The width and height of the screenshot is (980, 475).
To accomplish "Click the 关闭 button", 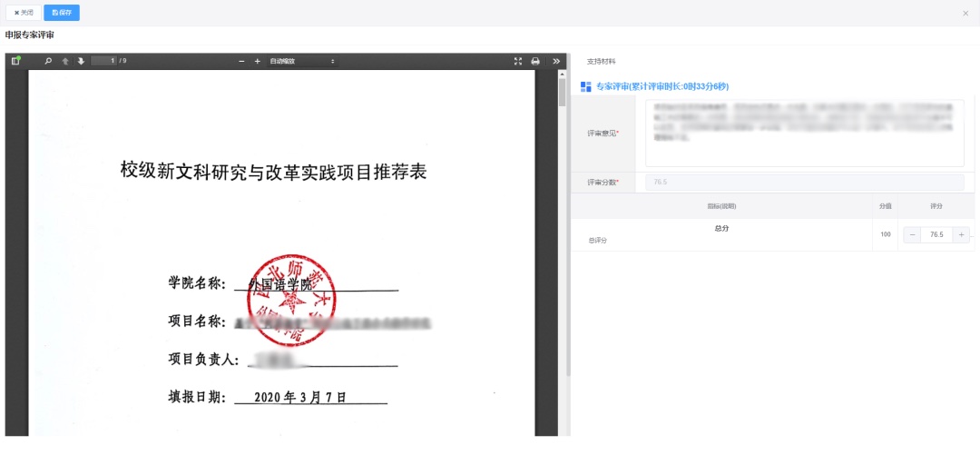I will coord(24,13).
